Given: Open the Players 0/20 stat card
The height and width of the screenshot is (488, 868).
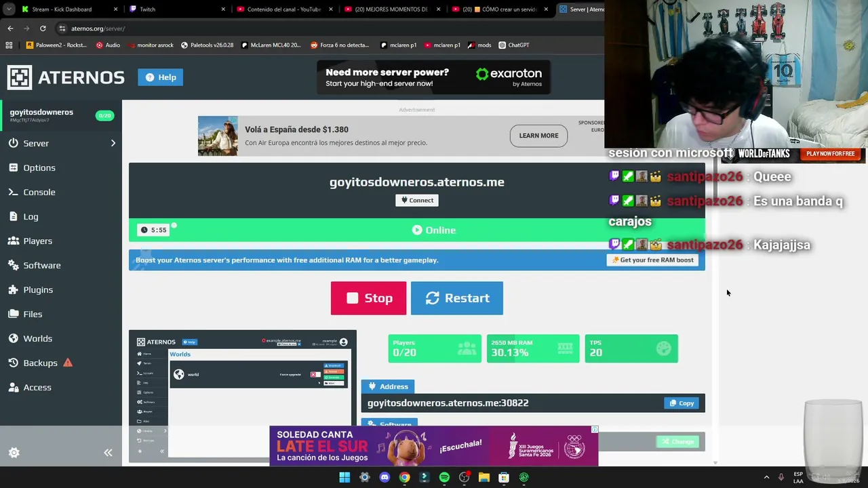Looking at the screenshot, I should (435, 348).
